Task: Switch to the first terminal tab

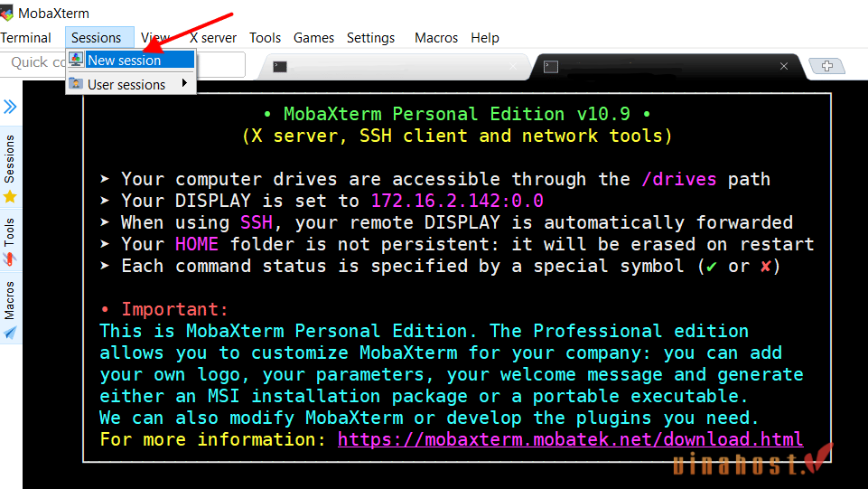Action: (x=395, y=67)
